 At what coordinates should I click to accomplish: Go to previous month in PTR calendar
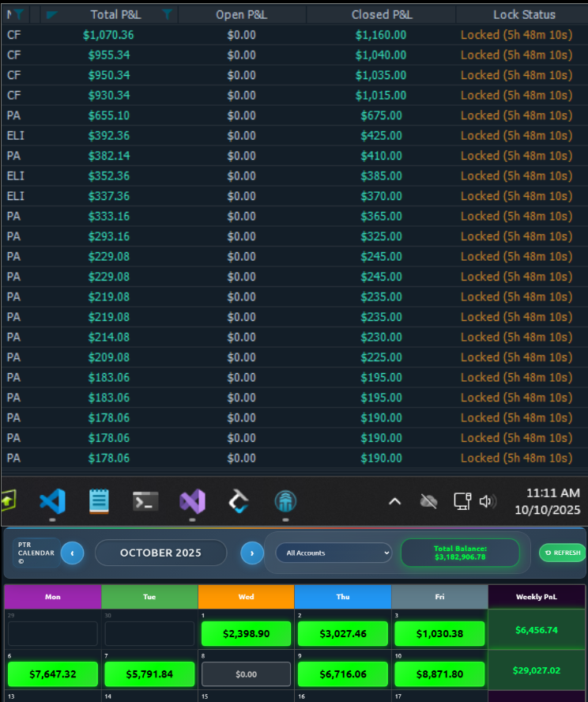pos(72,553)
